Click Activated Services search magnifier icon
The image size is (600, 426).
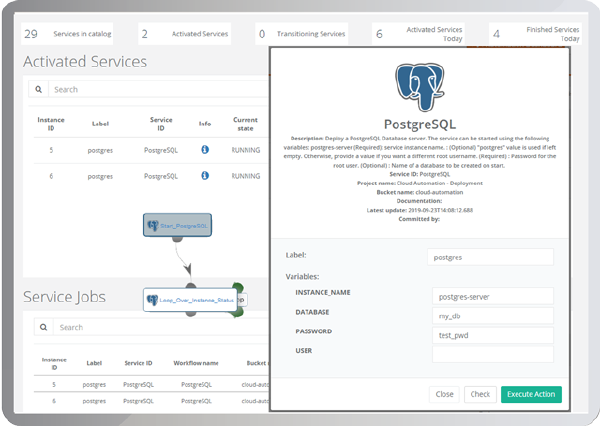[x=39, y=89]
